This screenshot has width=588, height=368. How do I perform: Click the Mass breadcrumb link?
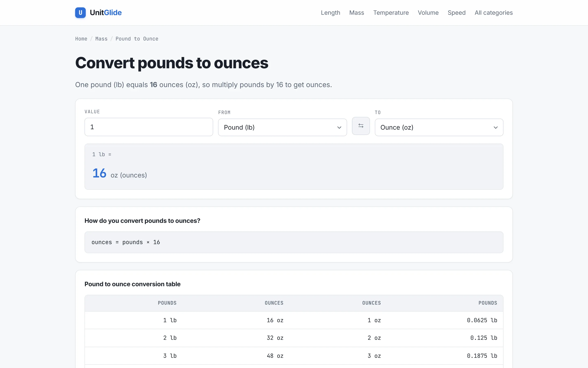tap(101, 39)
